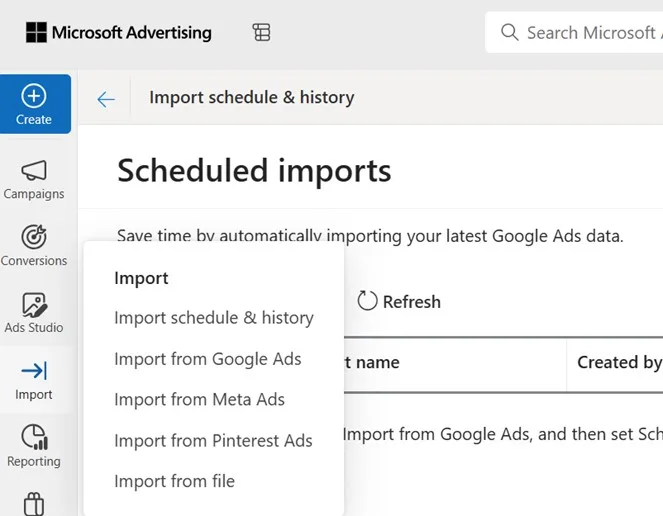Click the Import schedule & history page title
Screen dimensions: 663x516
click(252, 98)
